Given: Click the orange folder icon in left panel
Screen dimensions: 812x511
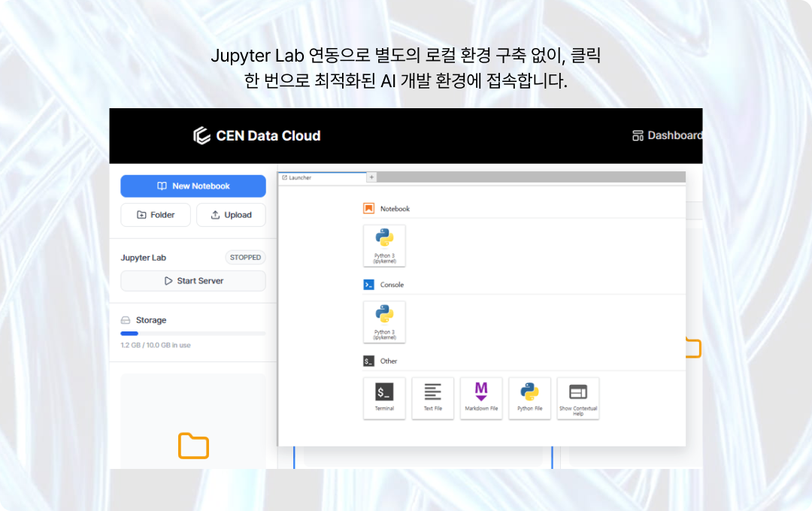Looking at the screenshot, I should point(193,446).
